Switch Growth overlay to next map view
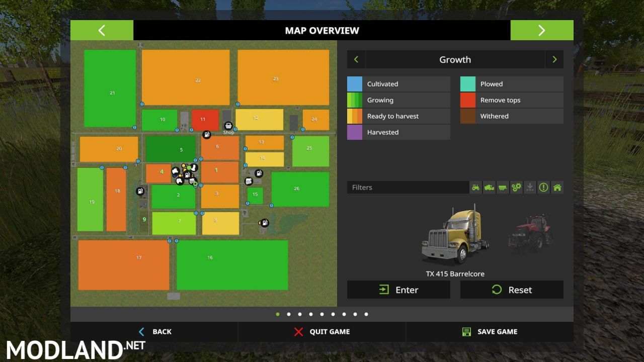This screenshot has width=644, height=362. 554,59
